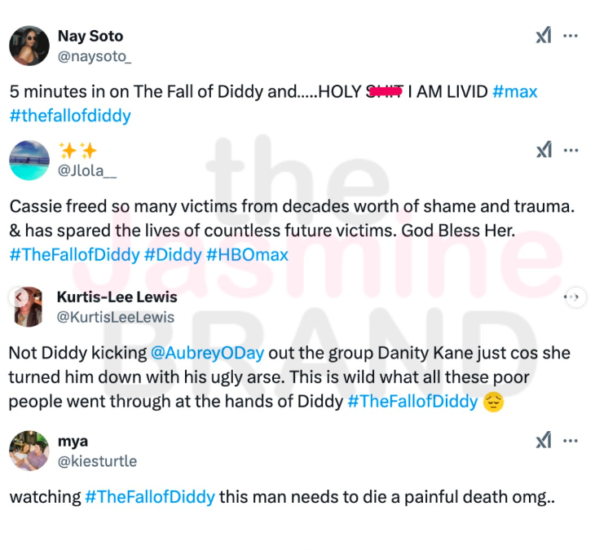
Task: Open the #HBOmax hashtag link
Action: pos(247,255)
